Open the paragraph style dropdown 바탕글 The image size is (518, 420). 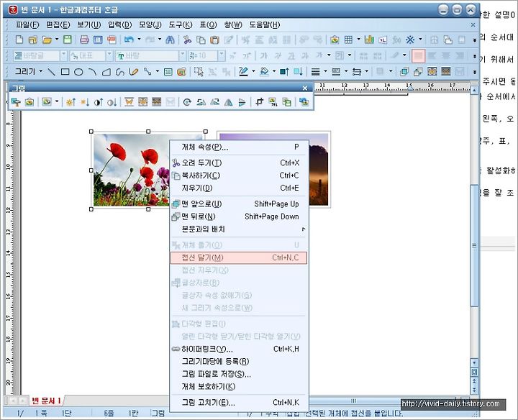point(64,56)
